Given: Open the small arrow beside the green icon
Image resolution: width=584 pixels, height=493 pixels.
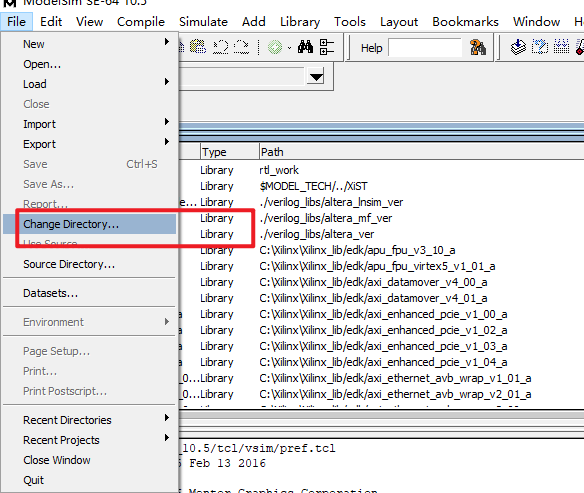Looking at the screenshot, I should tap(289, 48).
